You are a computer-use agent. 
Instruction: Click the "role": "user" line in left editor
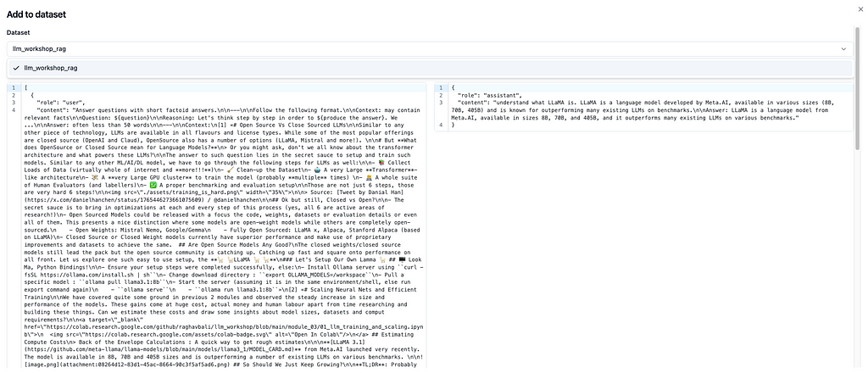(60, 103)
